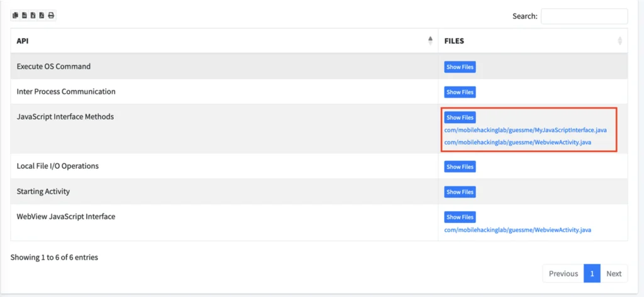The width and height of the screenshot is (644, 297).
Task: Go to the Next page
Action: point(614,274)
